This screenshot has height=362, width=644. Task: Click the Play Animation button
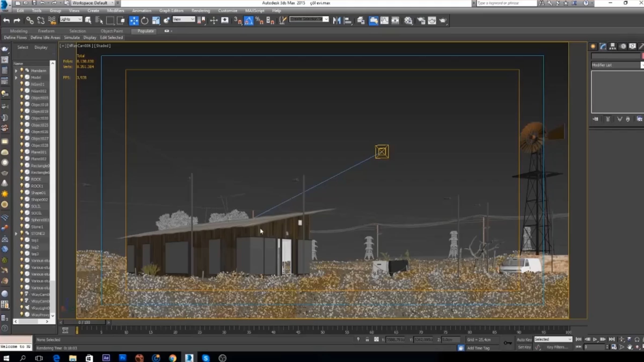point(595,339)
